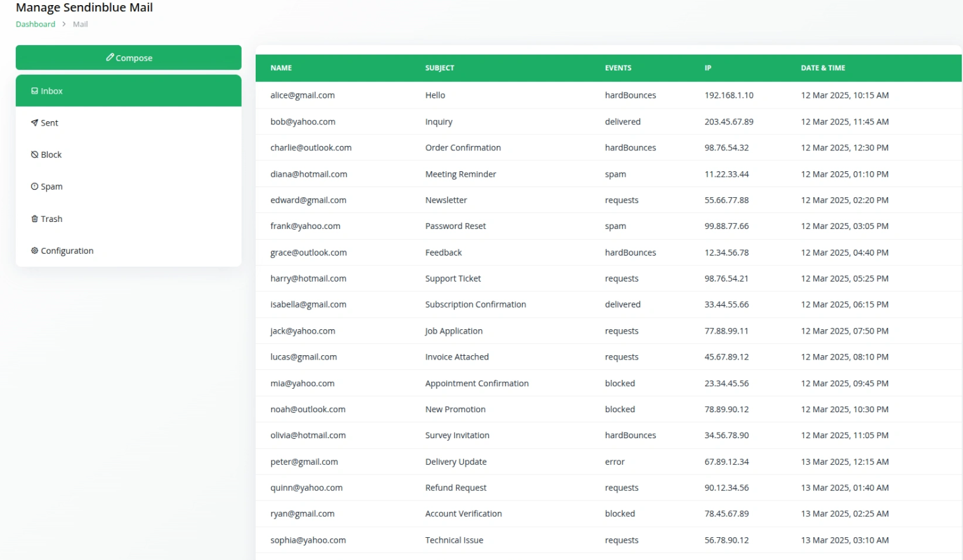Viewport: 963px width, 560px height.
Task: Open the Spam folder
Action: click(x=128, y=186)
